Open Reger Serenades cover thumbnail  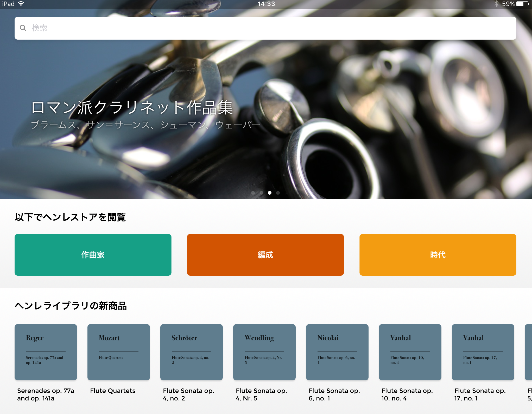point(46,352)
